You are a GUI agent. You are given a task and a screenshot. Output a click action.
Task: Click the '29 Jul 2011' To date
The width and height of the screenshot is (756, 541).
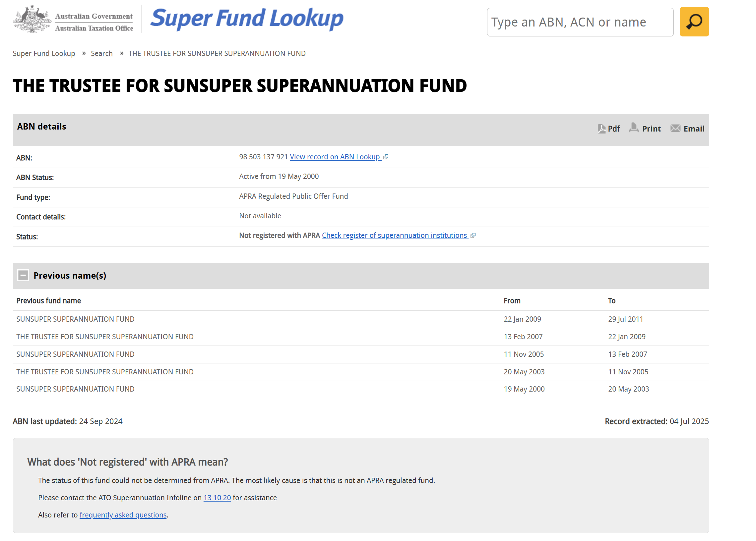pyautogui.click(x=626, y=319)
